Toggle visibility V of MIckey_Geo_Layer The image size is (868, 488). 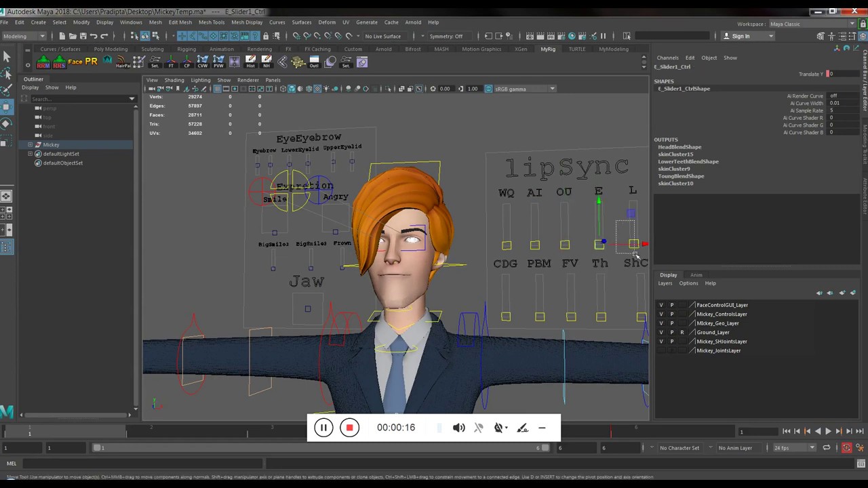(661, 323)
